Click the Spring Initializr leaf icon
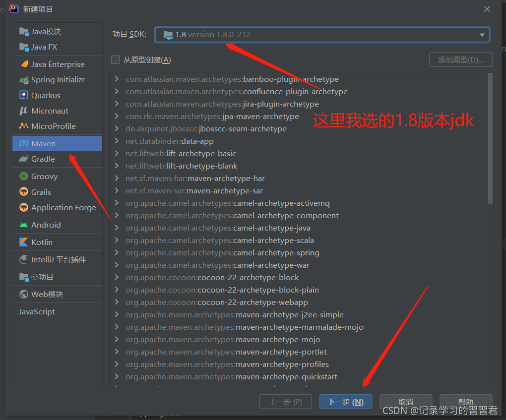This screenshot has height=420, width=506. tap(24, 80)
